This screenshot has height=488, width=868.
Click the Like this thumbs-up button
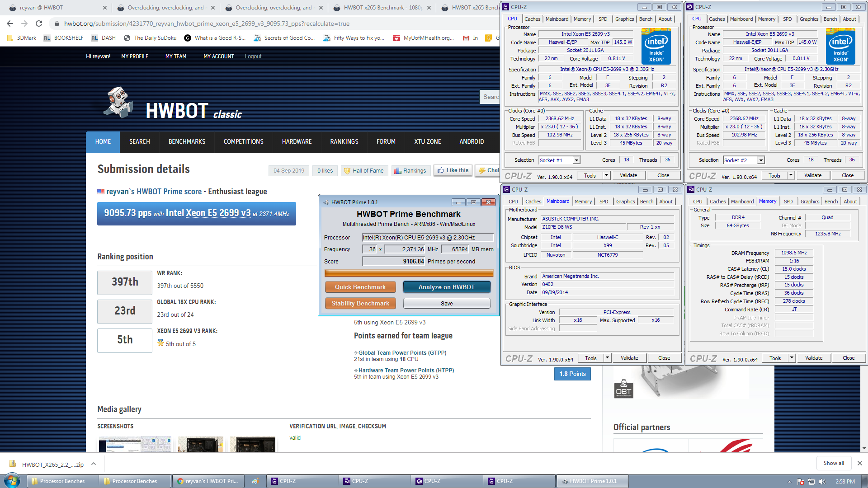453,170
